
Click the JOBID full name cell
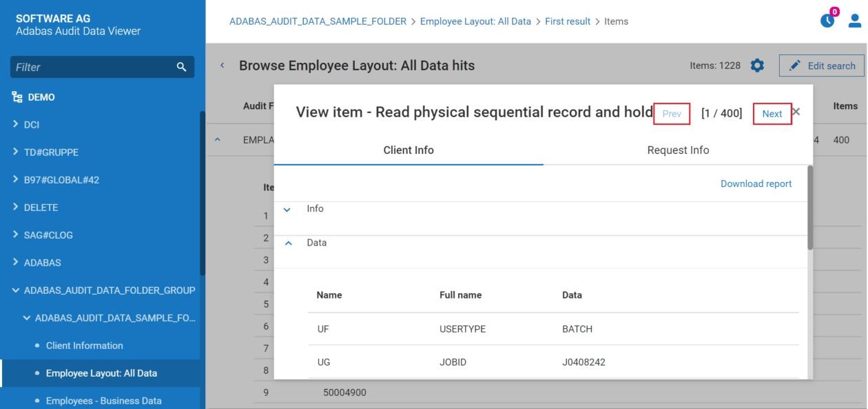coord(453,361)
